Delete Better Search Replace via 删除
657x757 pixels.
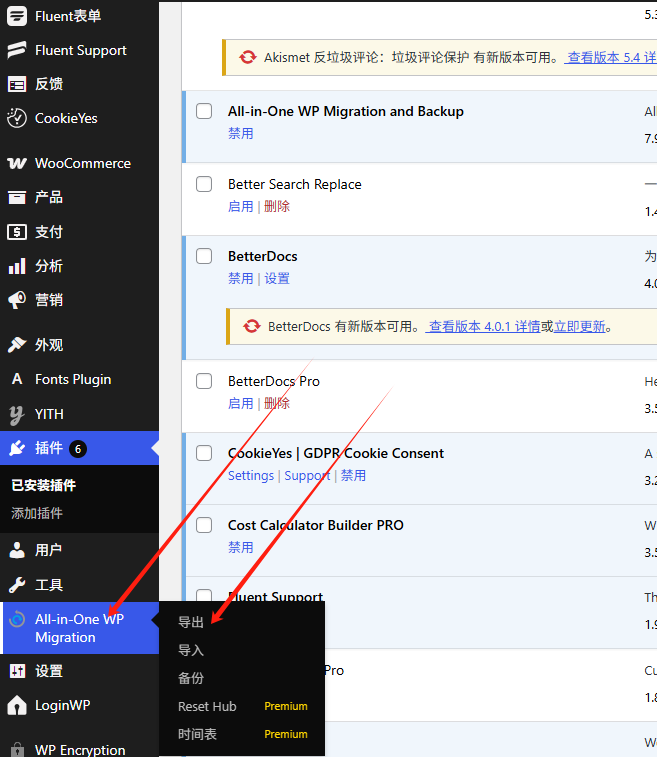point(277,206)
